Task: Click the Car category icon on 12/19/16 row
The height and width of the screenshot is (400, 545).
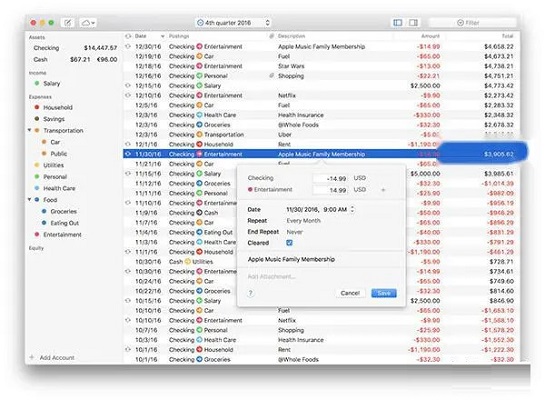Action: (x=200, y=56)
